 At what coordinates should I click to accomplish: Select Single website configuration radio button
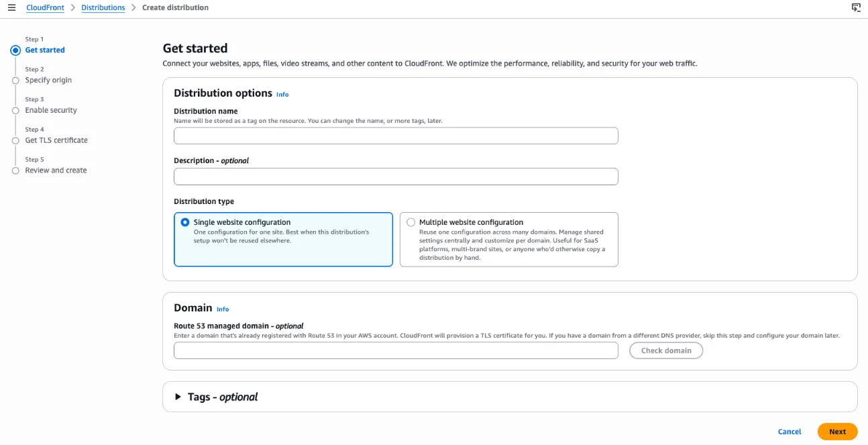(185, 222)
